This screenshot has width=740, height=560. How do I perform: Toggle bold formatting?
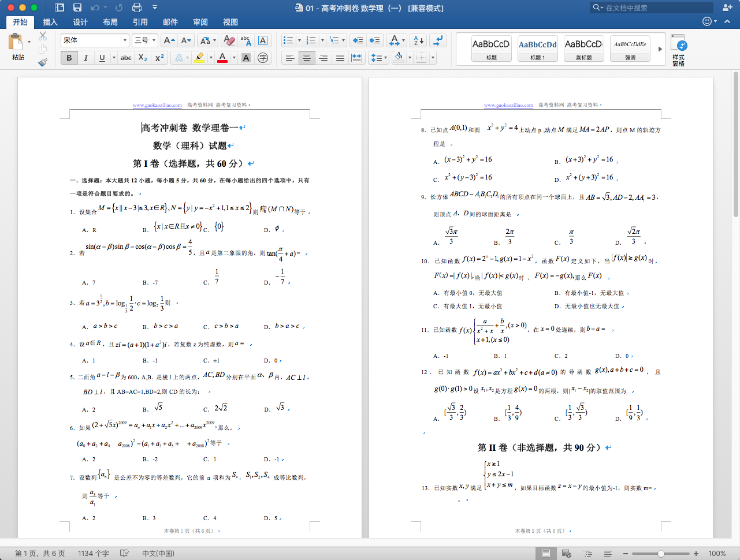tap(69, 58)
